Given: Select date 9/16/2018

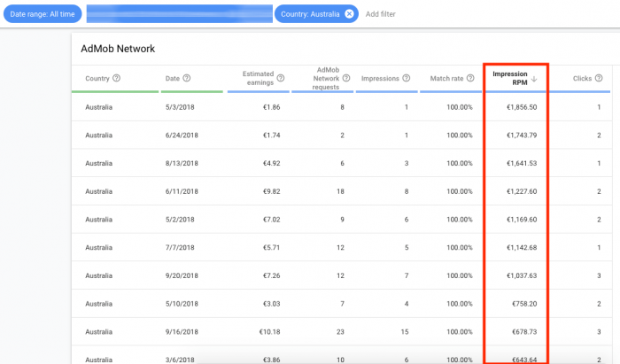Looking at the screenshot, I should pos(182,331).
